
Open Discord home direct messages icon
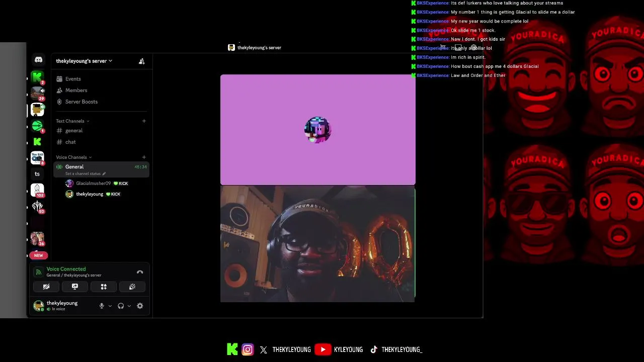click(x=38, y=60)
